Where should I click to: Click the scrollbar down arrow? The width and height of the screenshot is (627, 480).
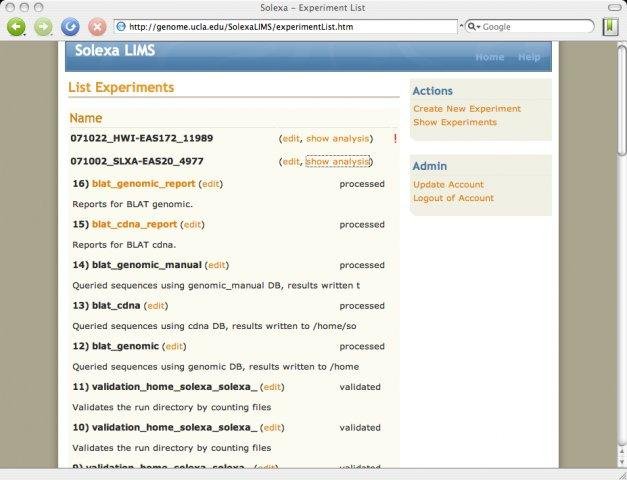tap(622, 461)
